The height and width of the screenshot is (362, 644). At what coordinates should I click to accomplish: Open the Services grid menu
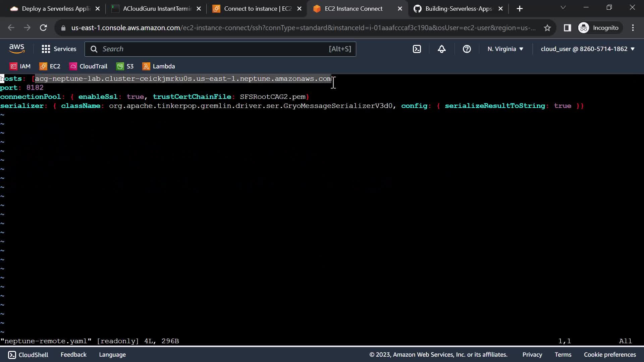pos(59,49)
